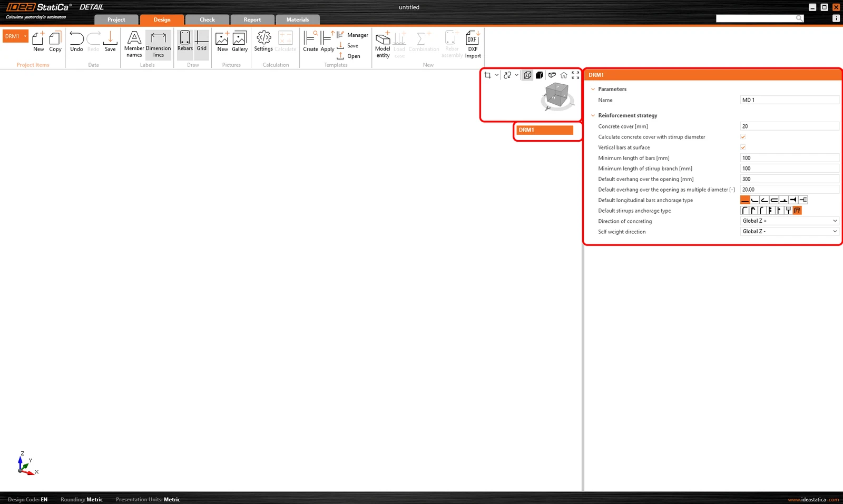Viewport: 843px width, 504px height.
Task: Open a template file
Action: tap(349, 56)
